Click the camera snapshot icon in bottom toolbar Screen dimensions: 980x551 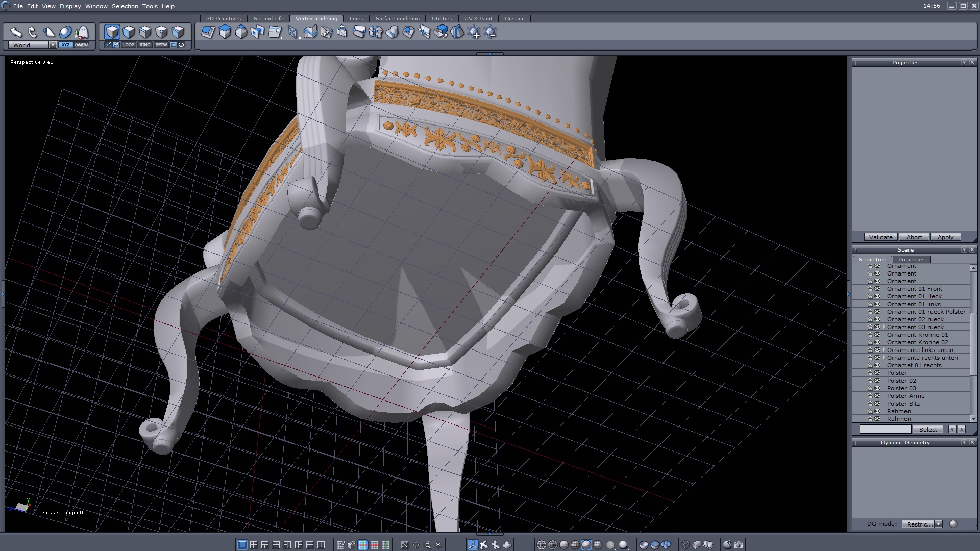[739, 545]
